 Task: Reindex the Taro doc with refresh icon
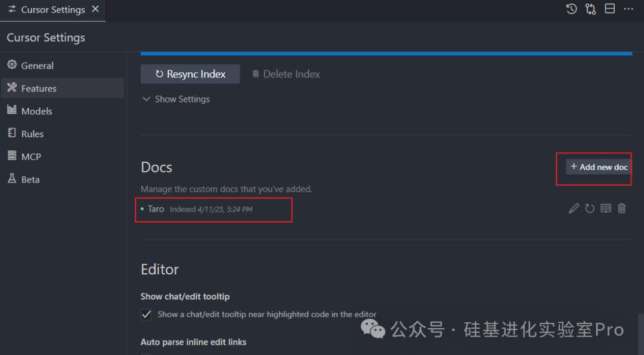(x=590, y=208)
